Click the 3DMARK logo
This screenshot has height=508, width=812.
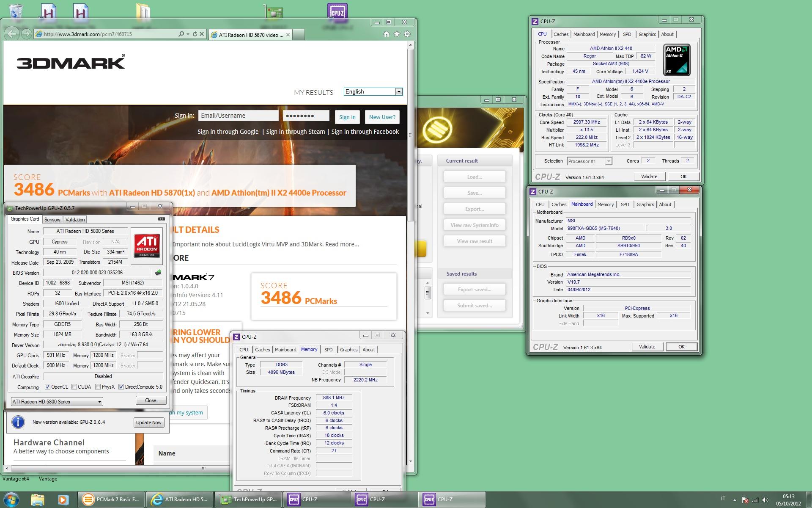click(71, 62)
